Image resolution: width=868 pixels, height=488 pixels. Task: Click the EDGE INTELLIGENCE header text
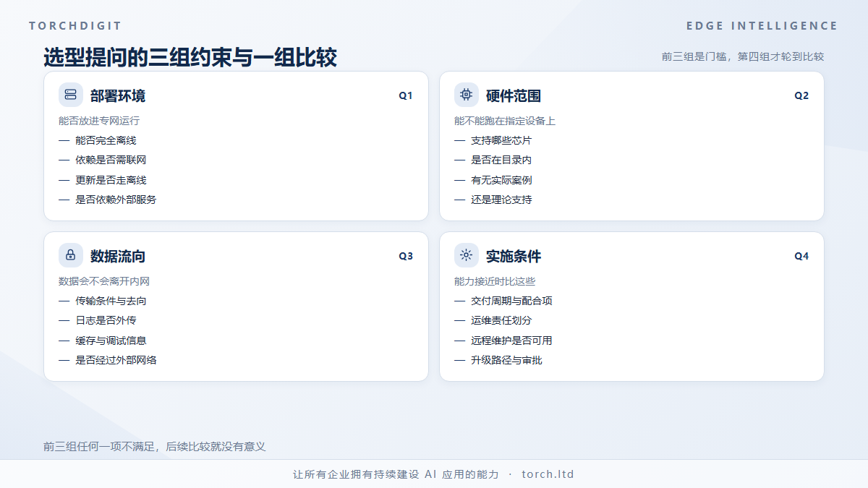[x=762, y=26]
